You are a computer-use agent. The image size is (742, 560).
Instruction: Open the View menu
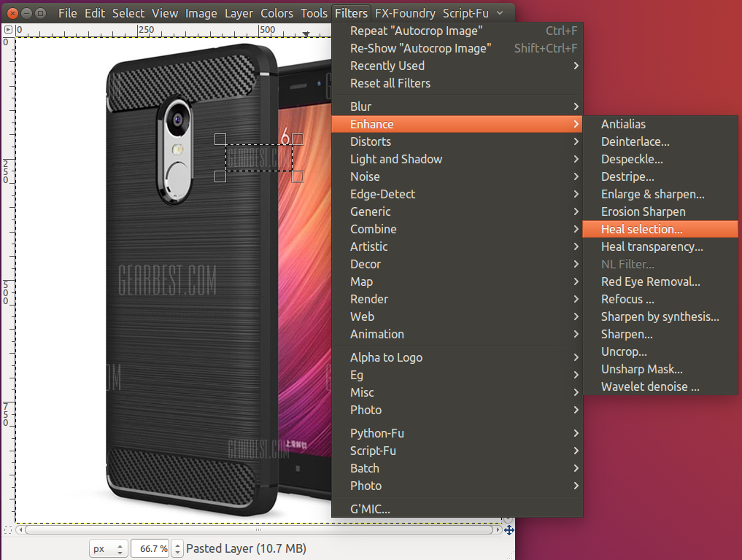tap(165, 13)
